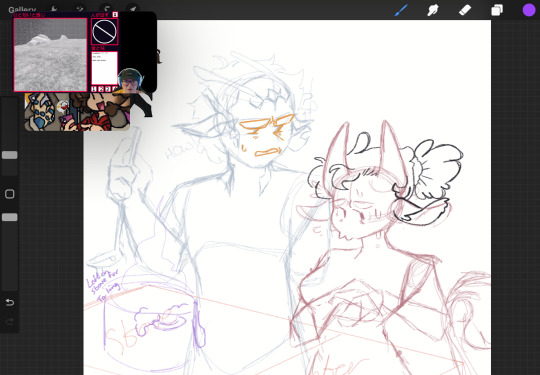
Task: Select the Smudge tool
Action: [x=433, y=10]
